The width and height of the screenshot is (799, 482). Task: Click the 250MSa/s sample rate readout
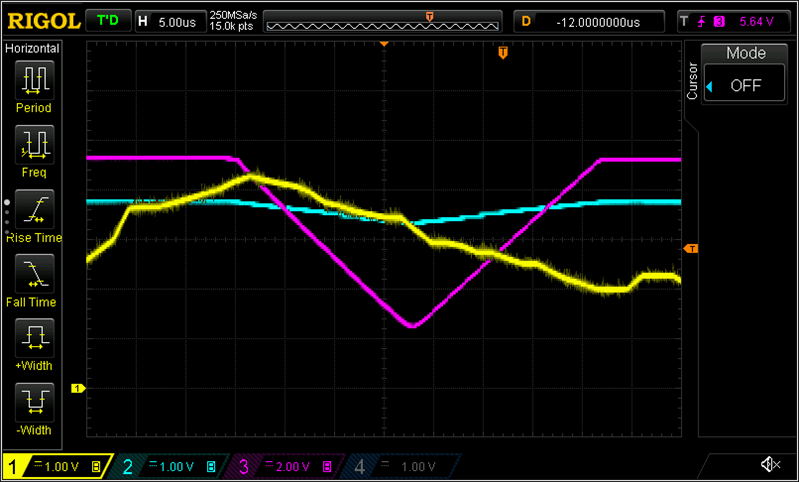click(232, 17)
